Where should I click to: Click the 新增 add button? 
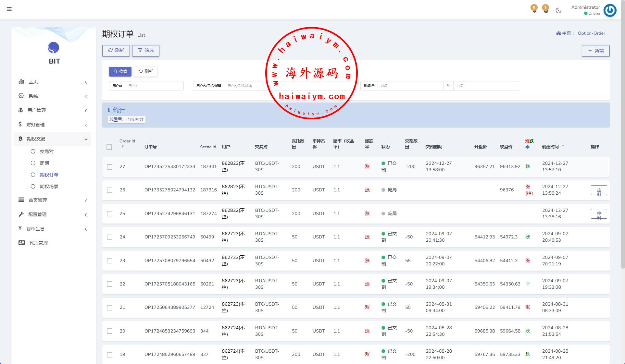pos(595,51)
